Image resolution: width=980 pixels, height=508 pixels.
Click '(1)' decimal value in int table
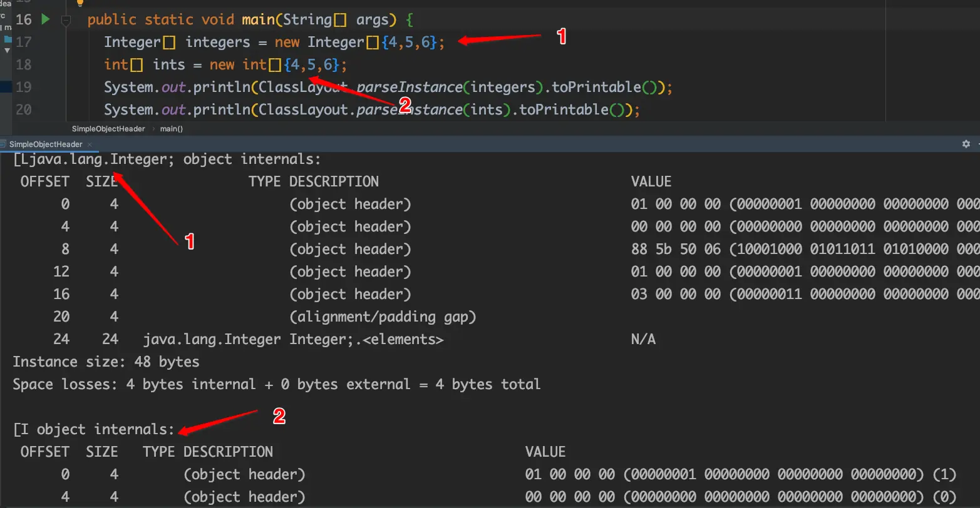pyautogui.click(x=944, y=475)
